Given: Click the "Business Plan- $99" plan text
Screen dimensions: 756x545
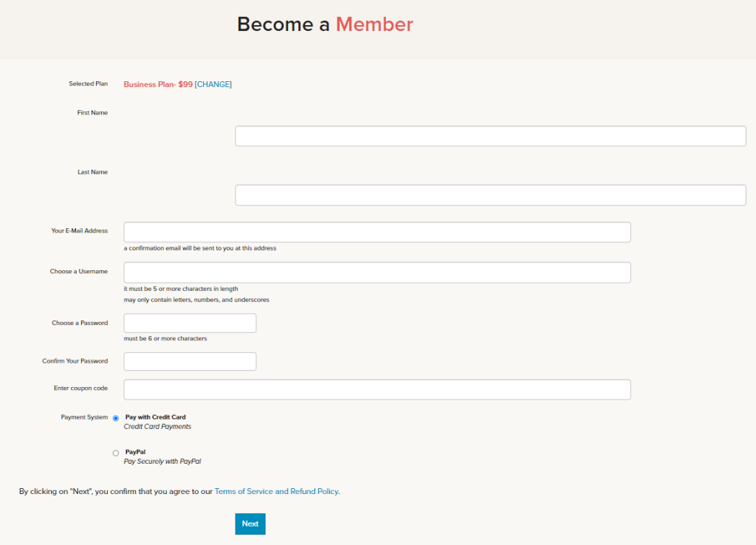Looking at the screenshot, I should [x=158, y=84].
